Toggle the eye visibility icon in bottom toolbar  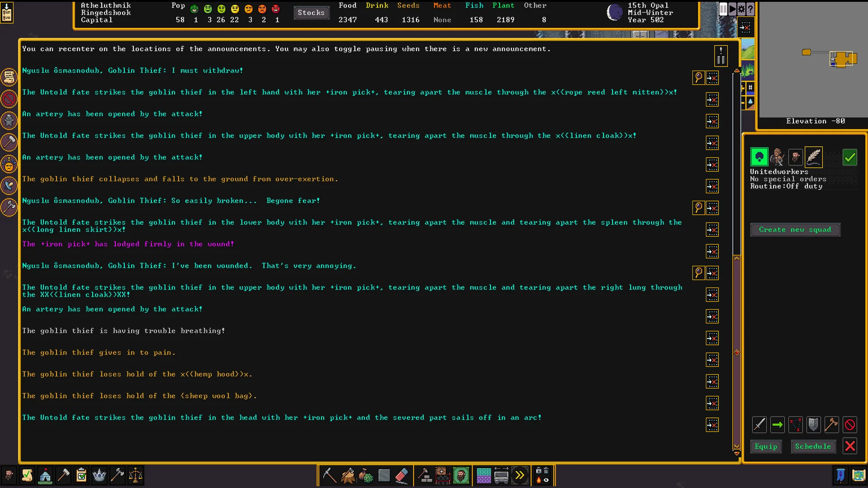(546, 480)
